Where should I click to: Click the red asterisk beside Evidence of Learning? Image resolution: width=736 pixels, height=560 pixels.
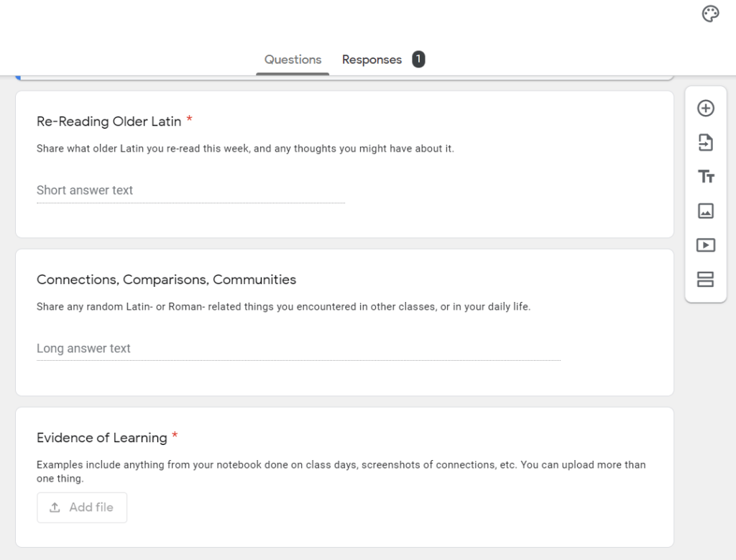click(x=175, y=436)
